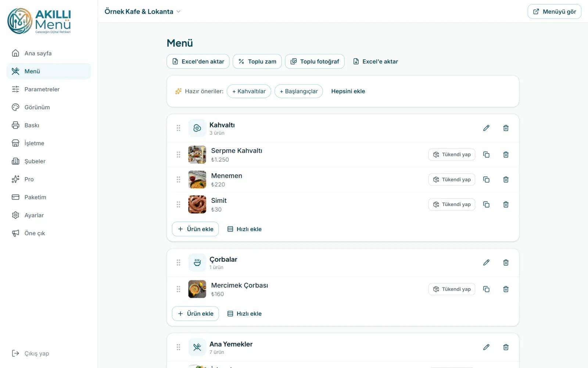Image resolution: width=588 pixels, height=368 pixels.
Task: Click the drag handle beside Menemen
Action: (178, 180)
